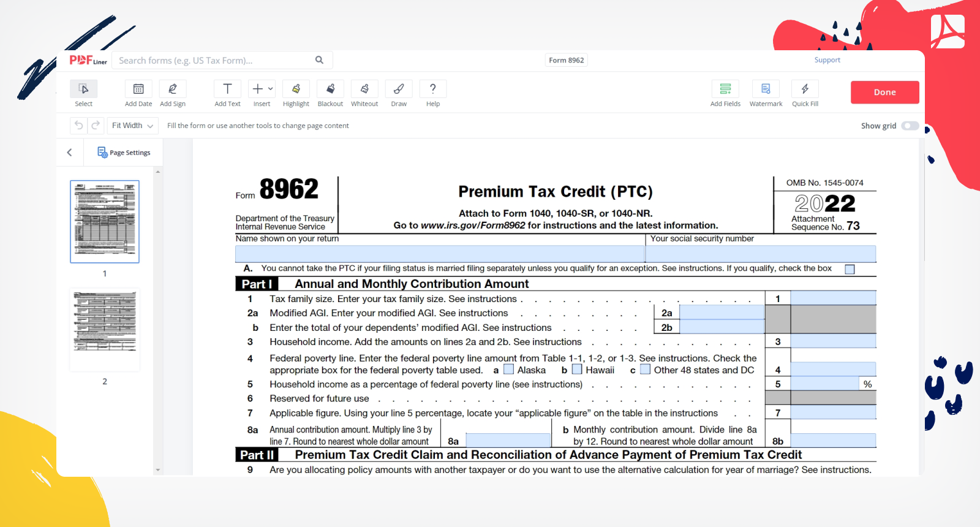Viewport: 980px width, 527px height.
Task: Collapse the page thumbnails sidebar
Action: pyautogui.click(x=69, y=153)
